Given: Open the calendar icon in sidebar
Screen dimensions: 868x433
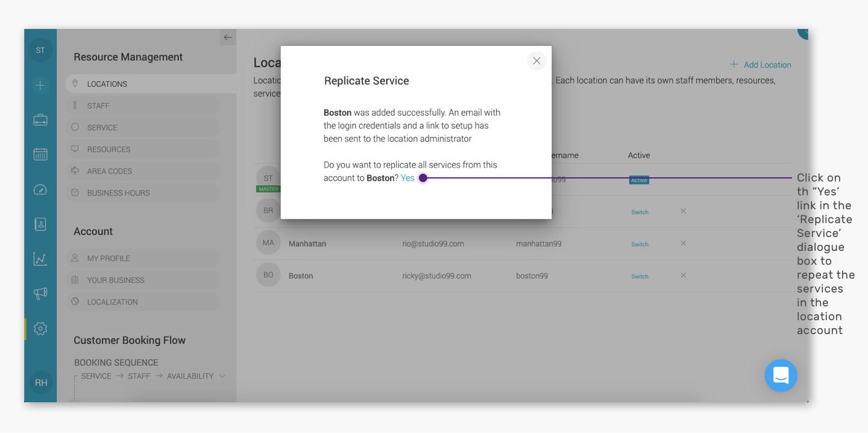Looking at the screenshot, I should (40, 154).
